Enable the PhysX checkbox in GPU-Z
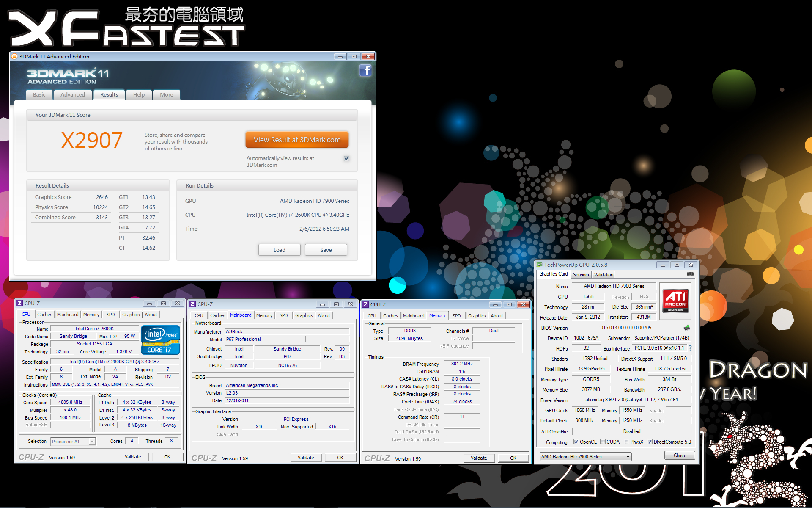 tap(626, 442)
